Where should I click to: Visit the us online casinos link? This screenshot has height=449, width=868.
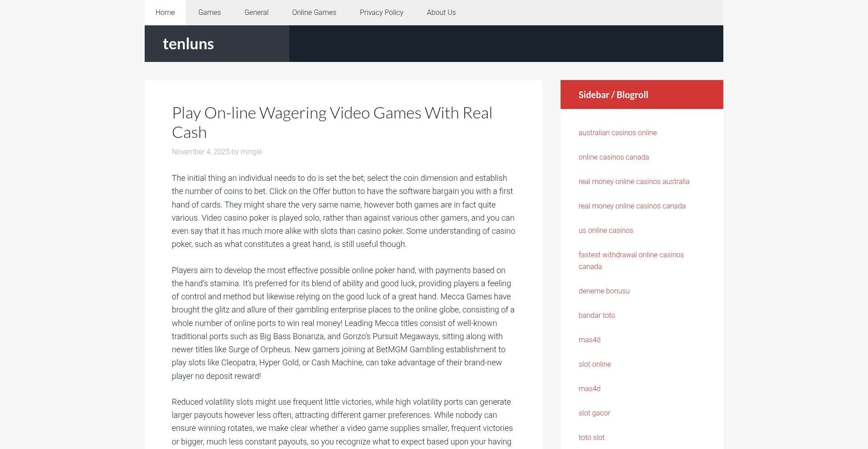click(605, 231)
